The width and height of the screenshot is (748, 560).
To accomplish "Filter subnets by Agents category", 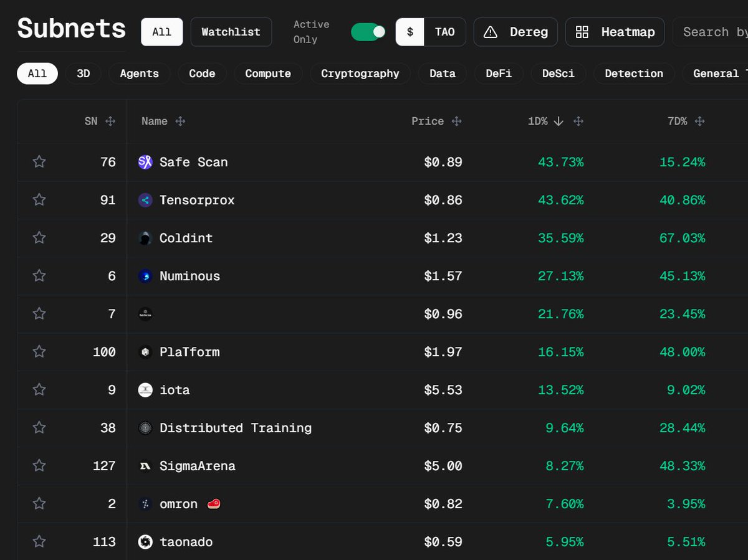I will tap(139, 74).
